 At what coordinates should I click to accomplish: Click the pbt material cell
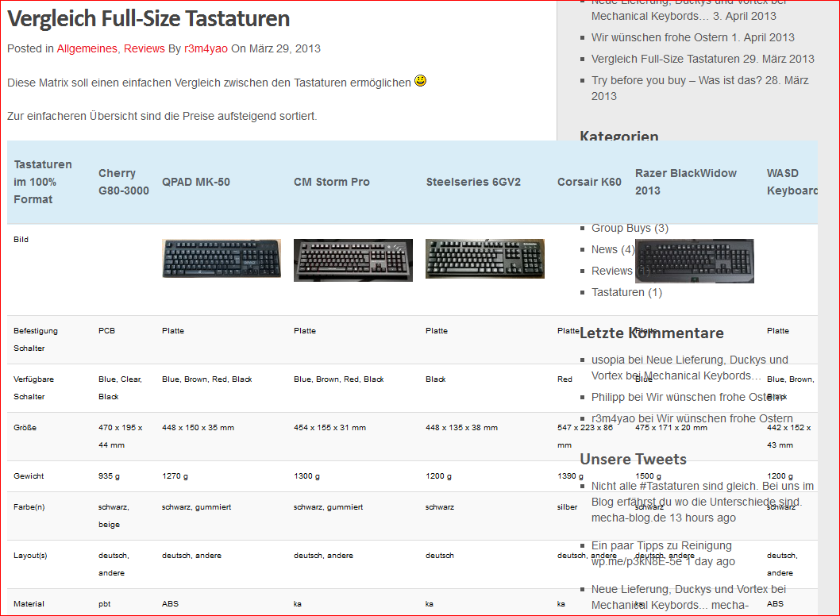105,603
